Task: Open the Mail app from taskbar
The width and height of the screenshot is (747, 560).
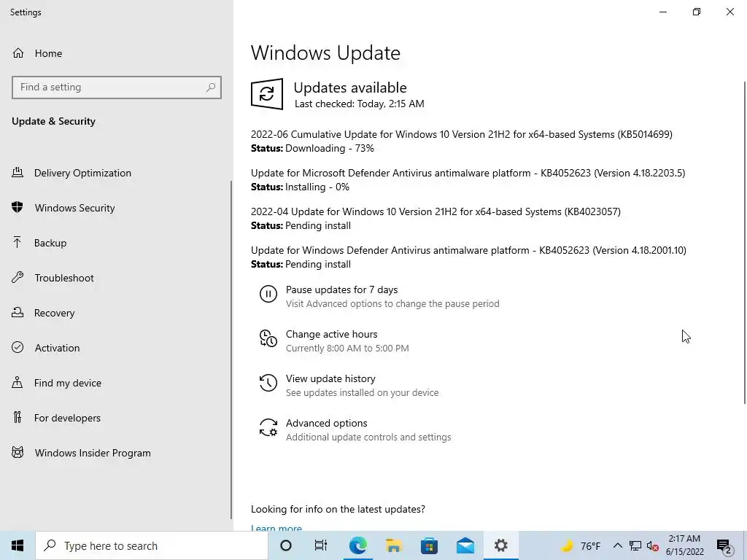Action: click(x=465, y=545)
